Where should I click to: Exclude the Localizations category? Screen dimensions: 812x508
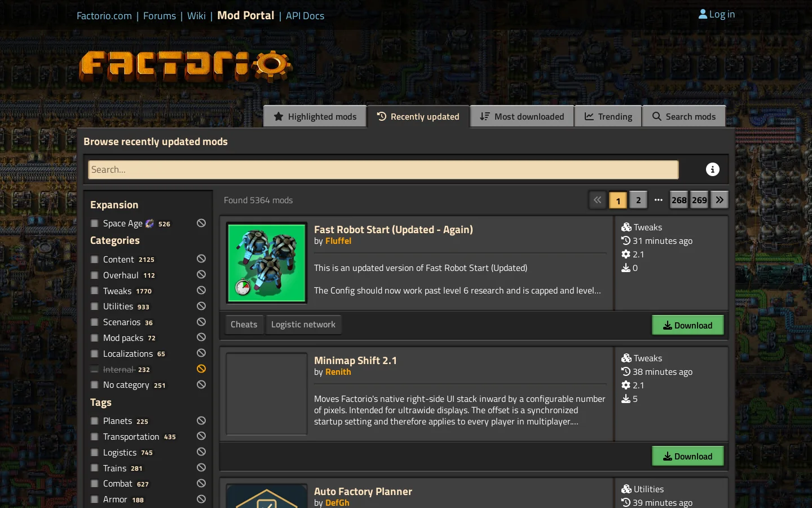pos(201,353)
